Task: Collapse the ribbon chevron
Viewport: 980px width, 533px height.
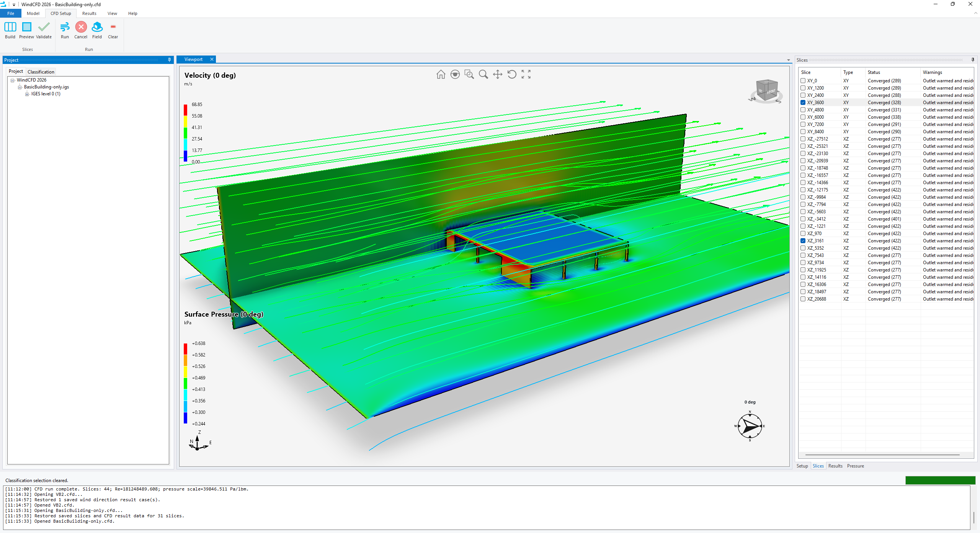Action: 975,13
